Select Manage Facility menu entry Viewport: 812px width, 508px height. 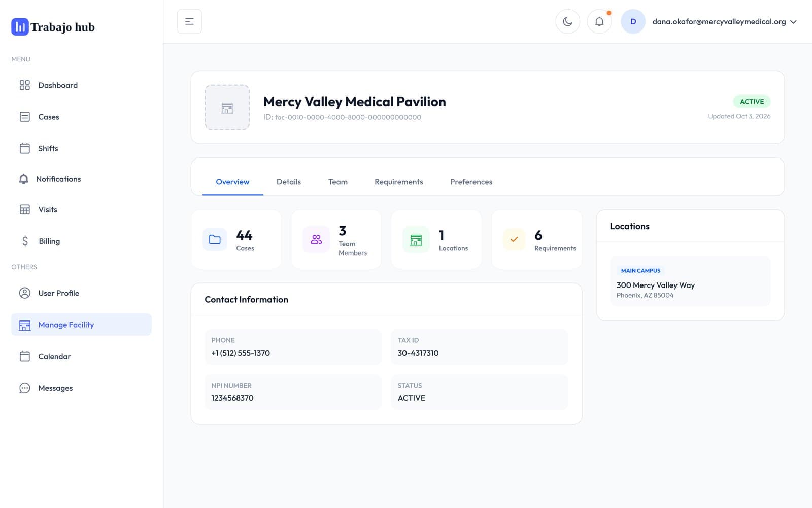(x=81, y=325)
